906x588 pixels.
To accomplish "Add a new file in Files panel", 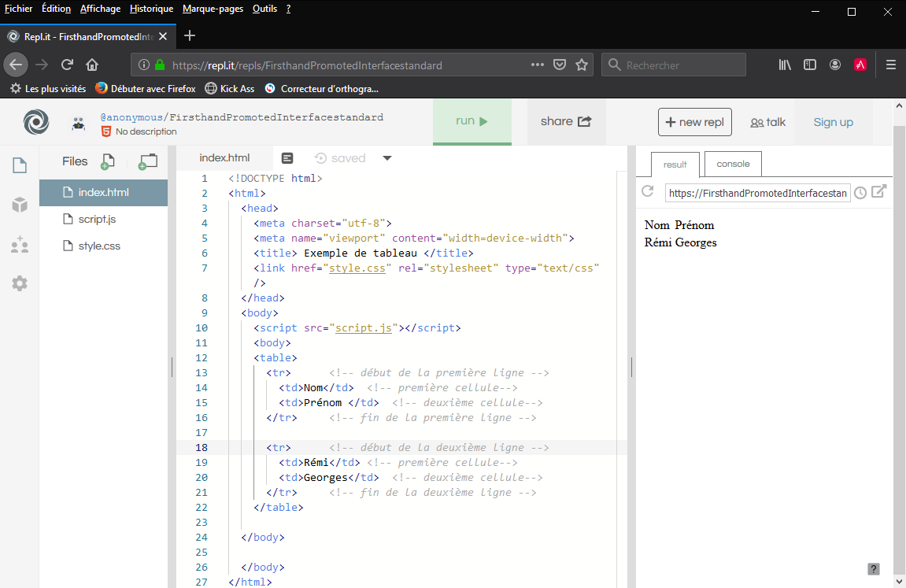I will (108, 161).
